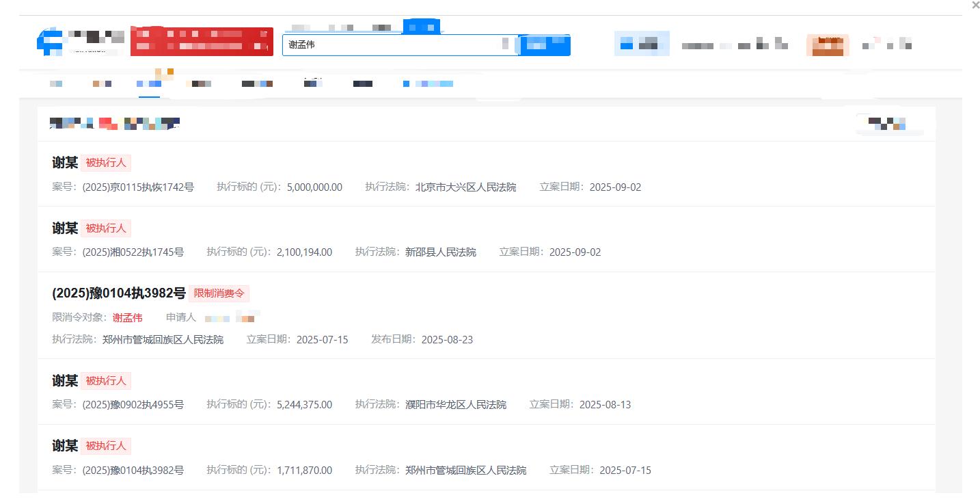Close the overlay with the top-right X
The image size is (980, 502).
coord(975,5)
